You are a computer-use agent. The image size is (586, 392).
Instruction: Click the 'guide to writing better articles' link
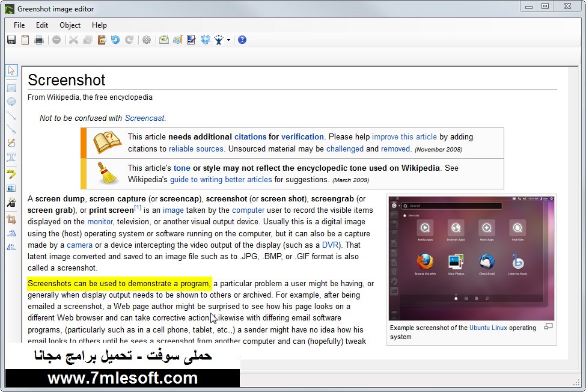click(x=221, y=179)
